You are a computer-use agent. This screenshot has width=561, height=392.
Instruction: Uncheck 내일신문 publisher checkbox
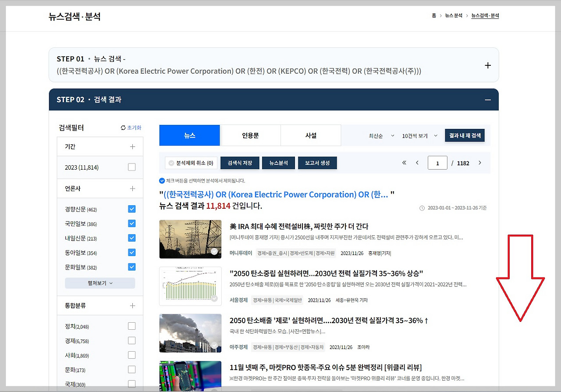pos(132,238)
